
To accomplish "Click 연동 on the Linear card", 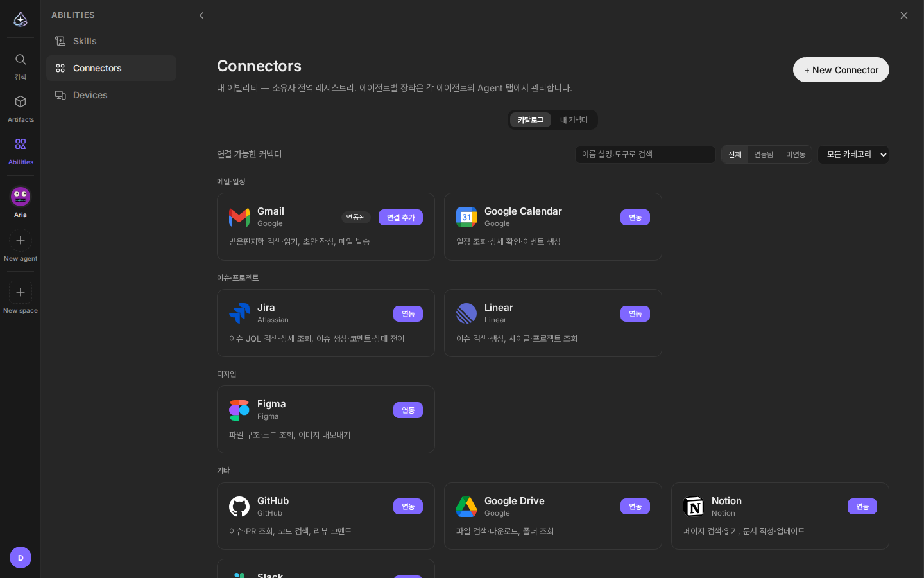I will tap(635, 314).
